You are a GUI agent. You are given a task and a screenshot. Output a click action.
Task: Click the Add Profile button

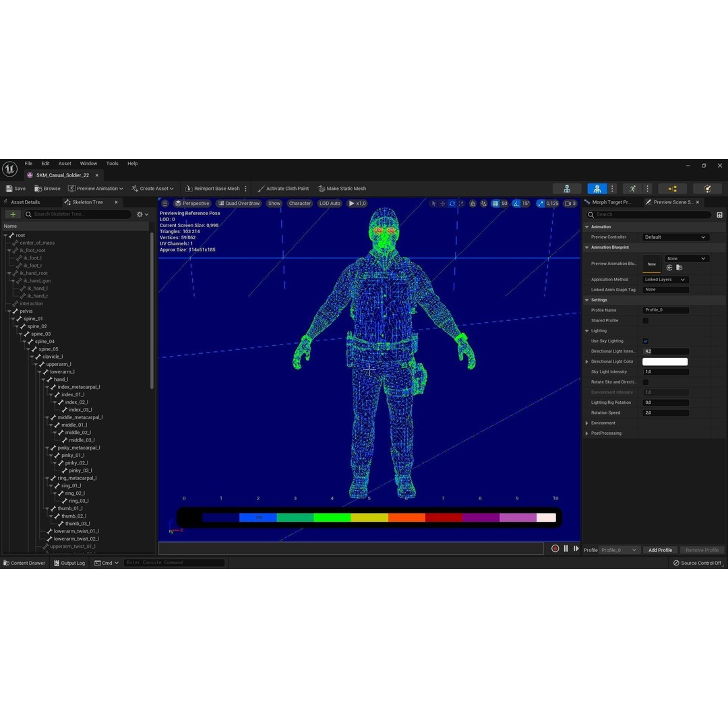click(660, 550)
